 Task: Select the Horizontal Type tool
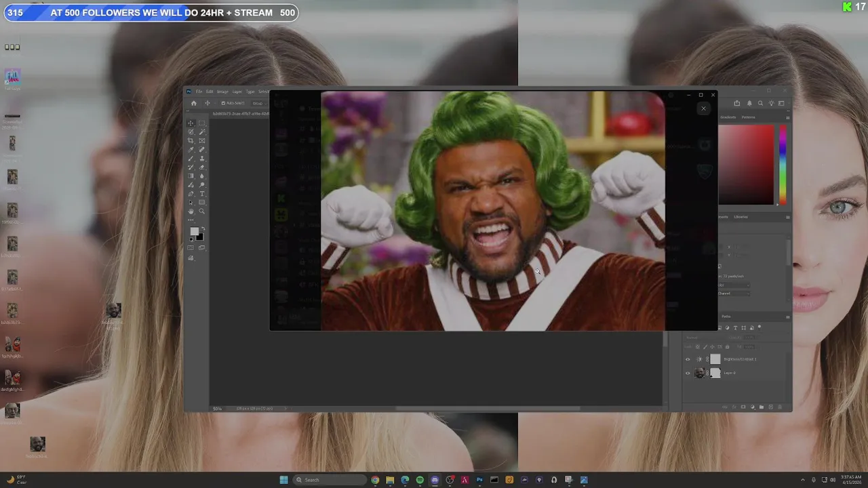(x=202, y=194)
